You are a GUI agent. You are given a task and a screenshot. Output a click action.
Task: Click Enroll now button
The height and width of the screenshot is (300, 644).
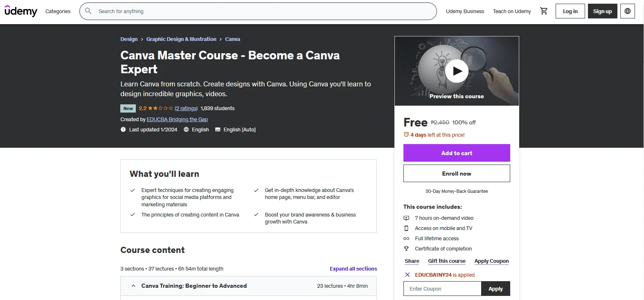[457, 174]
